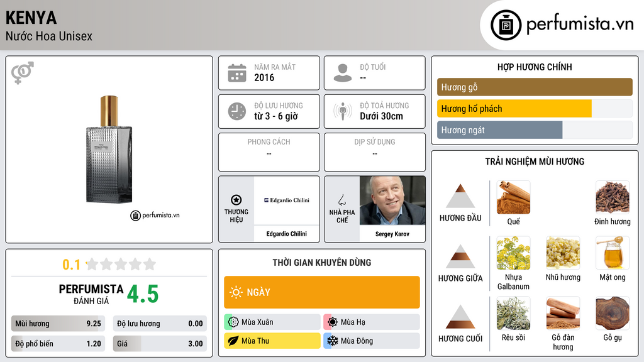Select the Mùa Xuân season
Screen dimensions: 644x362
point(272,322)
